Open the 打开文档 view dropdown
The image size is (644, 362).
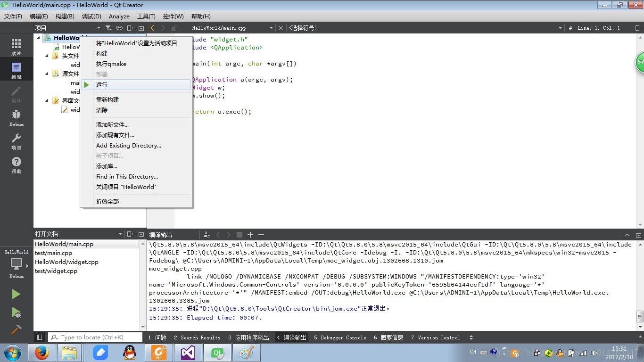click(x=120, y=234)
